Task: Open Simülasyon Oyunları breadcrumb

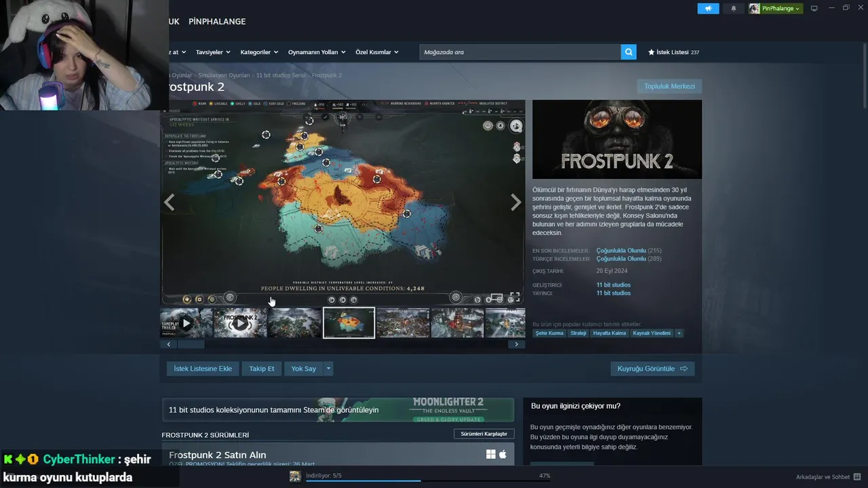Action: pos(224,75)
